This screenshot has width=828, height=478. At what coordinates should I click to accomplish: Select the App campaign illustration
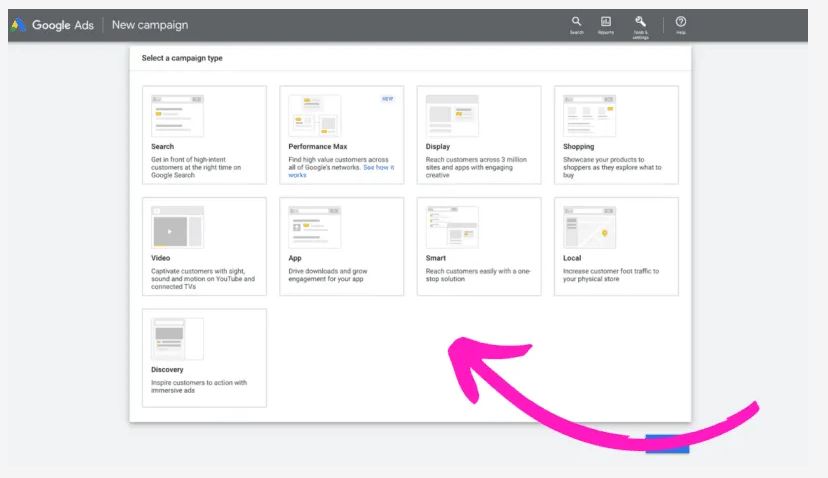click(315, 227)
